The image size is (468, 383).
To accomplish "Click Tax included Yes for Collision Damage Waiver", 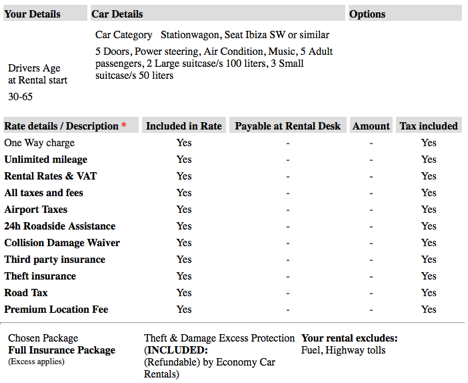I will [429, 243].
